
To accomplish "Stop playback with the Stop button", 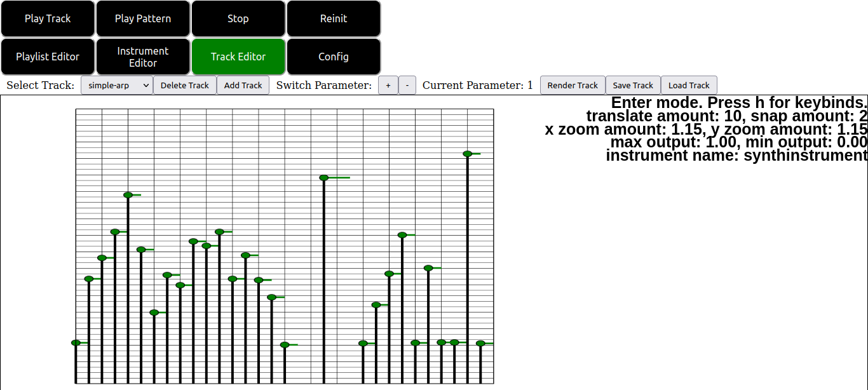I will pos(238,19).
